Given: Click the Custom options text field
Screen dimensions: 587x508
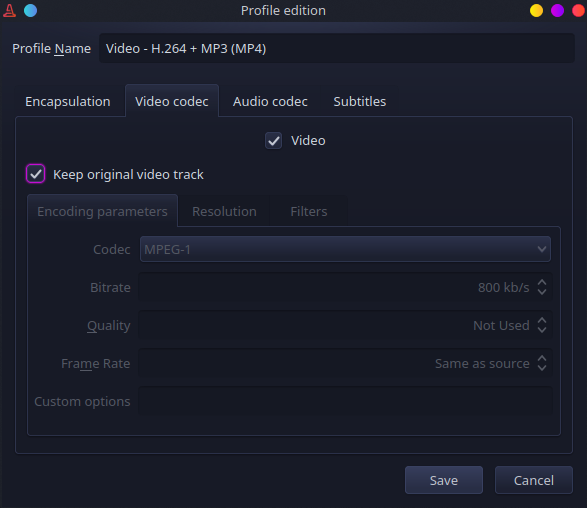Looking at the screenshot, I should click(x=345, y=401).
